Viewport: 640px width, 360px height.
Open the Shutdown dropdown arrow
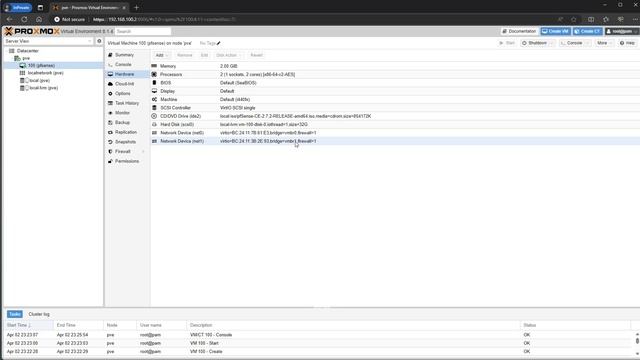click(552, 43)
